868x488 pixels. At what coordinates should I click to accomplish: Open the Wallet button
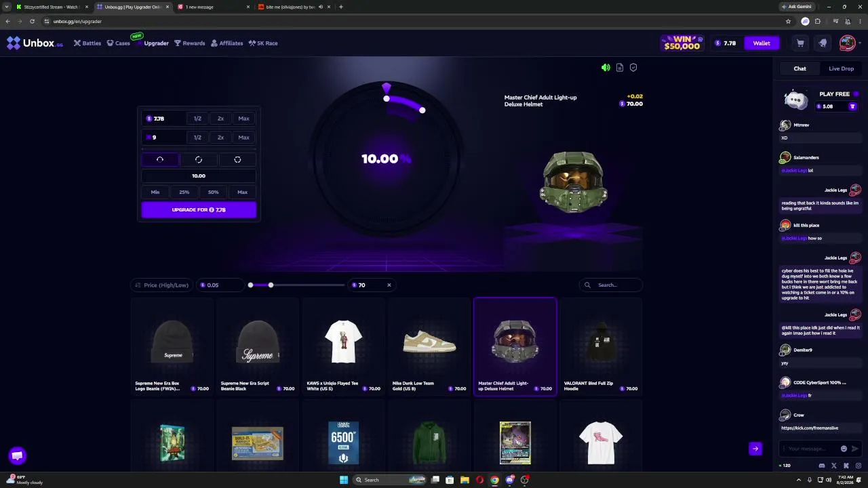[762, 43]
